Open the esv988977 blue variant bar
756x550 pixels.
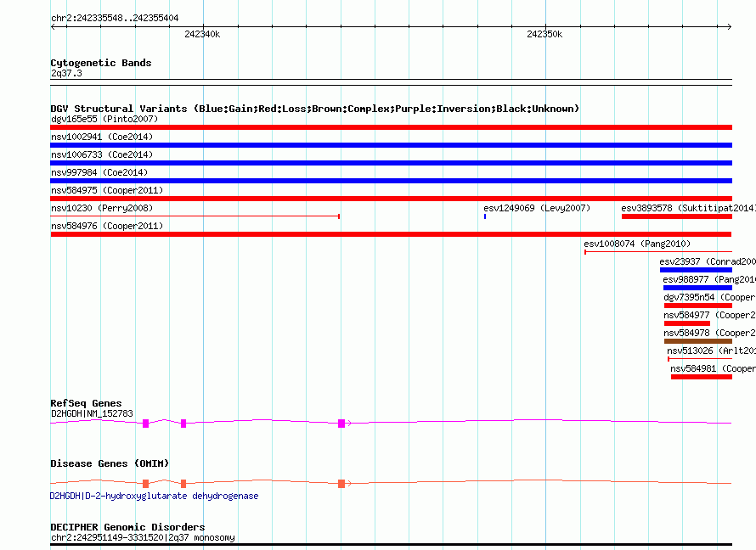pyautogui.click(x=697, y=288)
